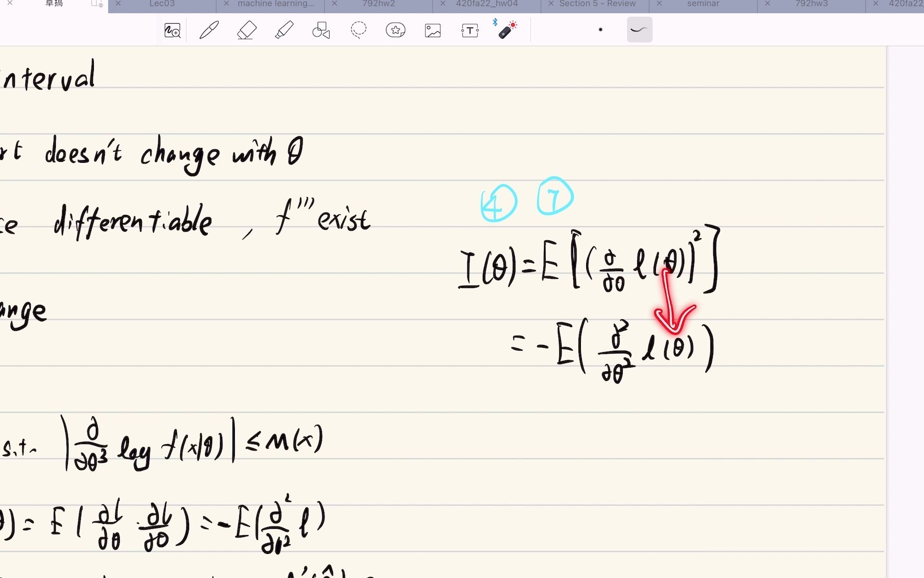This screenshot has height=578, width=924.
Task: Switch to machine learning tab
Action: click(x=275, y=4)
